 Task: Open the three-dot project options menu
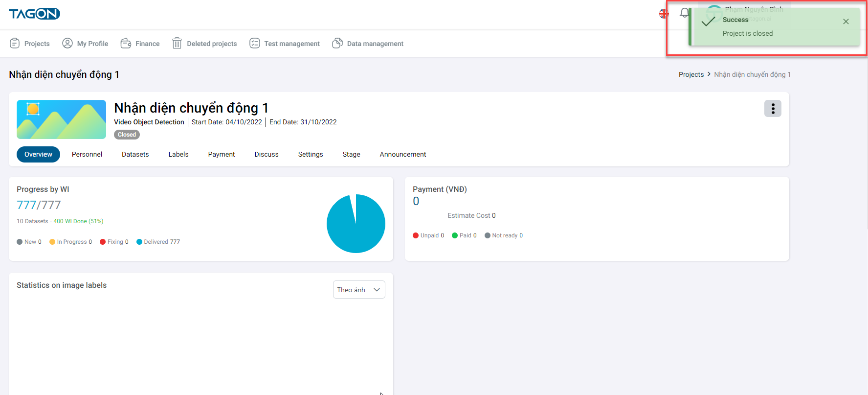click(773, 109)
